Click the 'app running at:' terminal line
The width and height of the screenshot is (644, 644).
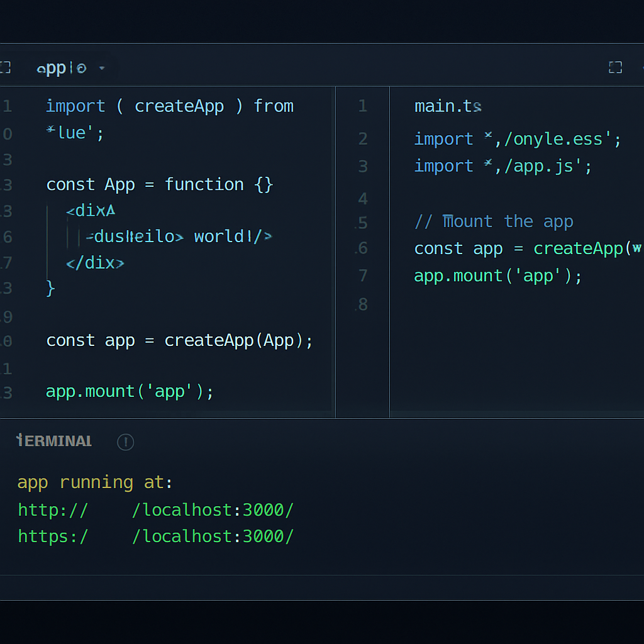(95, 482)
